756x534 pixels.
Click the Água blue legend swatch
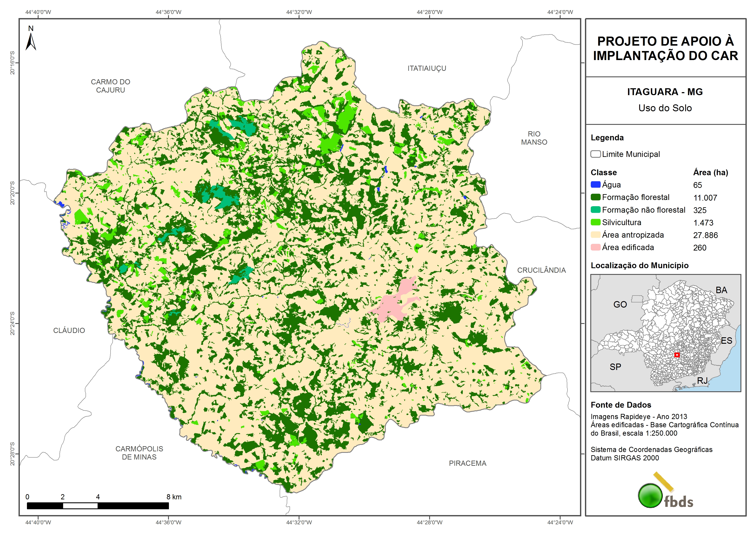pos(595,185)
